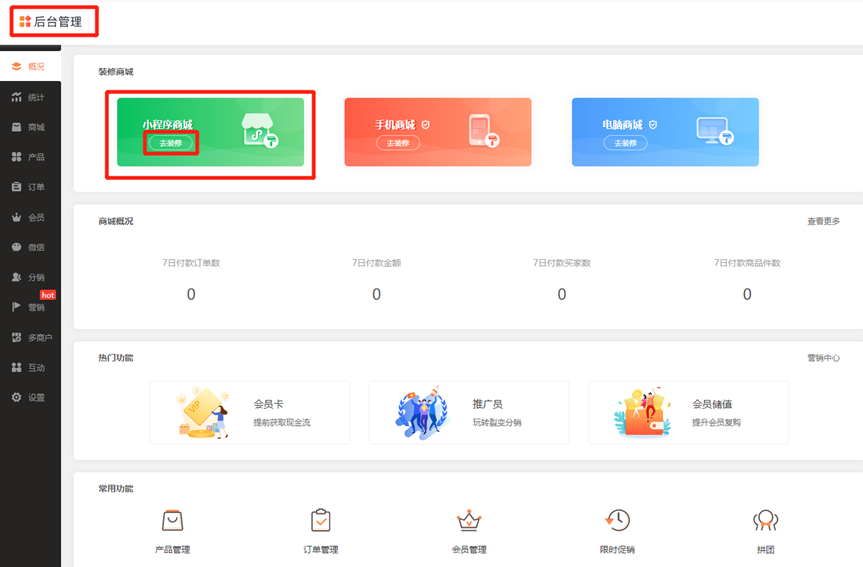Click 去装修 button on 电脑商城 card
This screenshot has height=567, width=863.
[625, 143]
